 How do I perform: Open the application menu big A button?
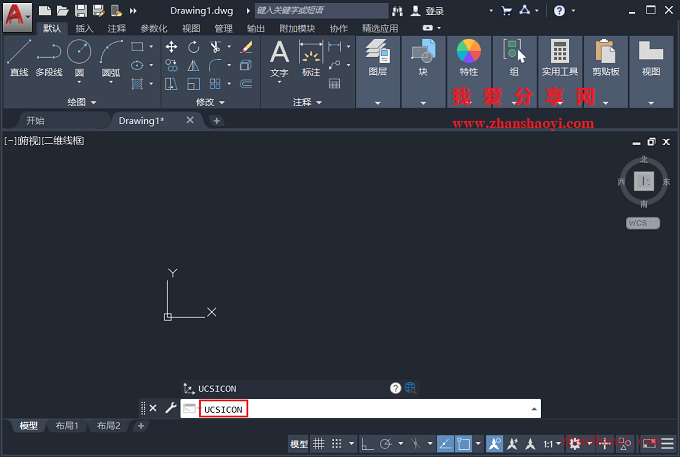17,17
